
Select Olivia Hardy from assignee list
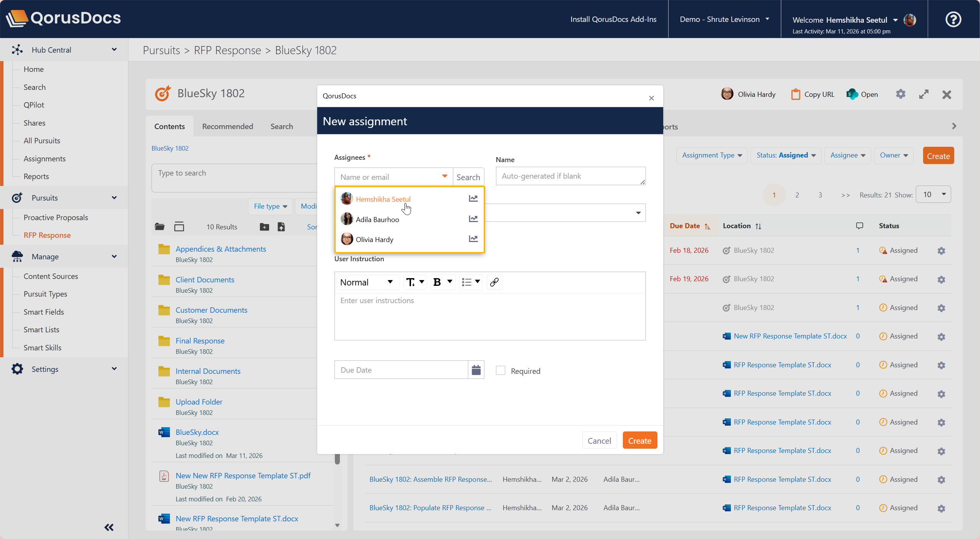pyautogui.click(x=374, y=239)
